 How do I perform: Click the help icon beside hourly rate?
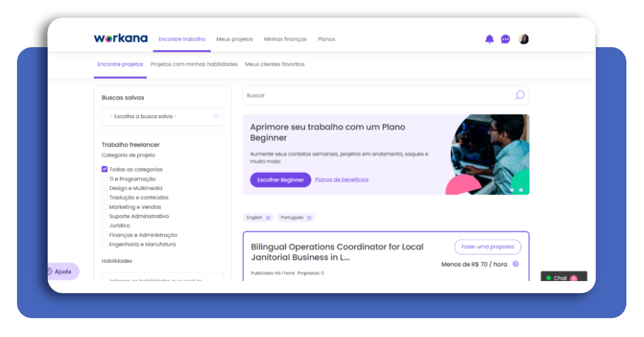tap(516, 264)
